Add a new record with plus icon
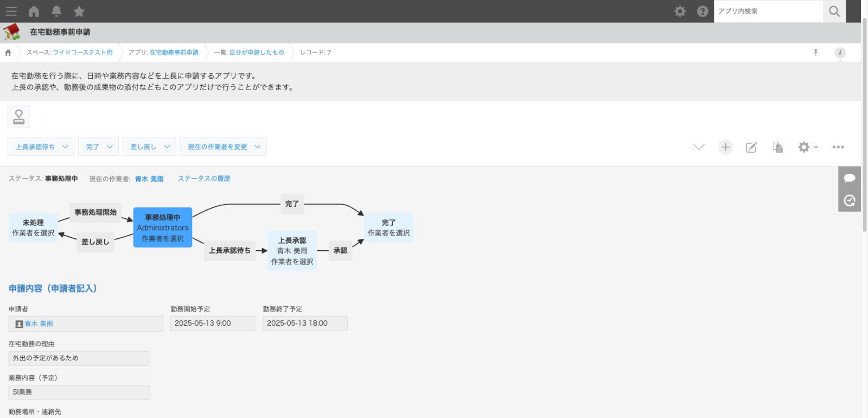Image resolution: width=868 pixels, height=418 pixels. click(x=725, y=147)
